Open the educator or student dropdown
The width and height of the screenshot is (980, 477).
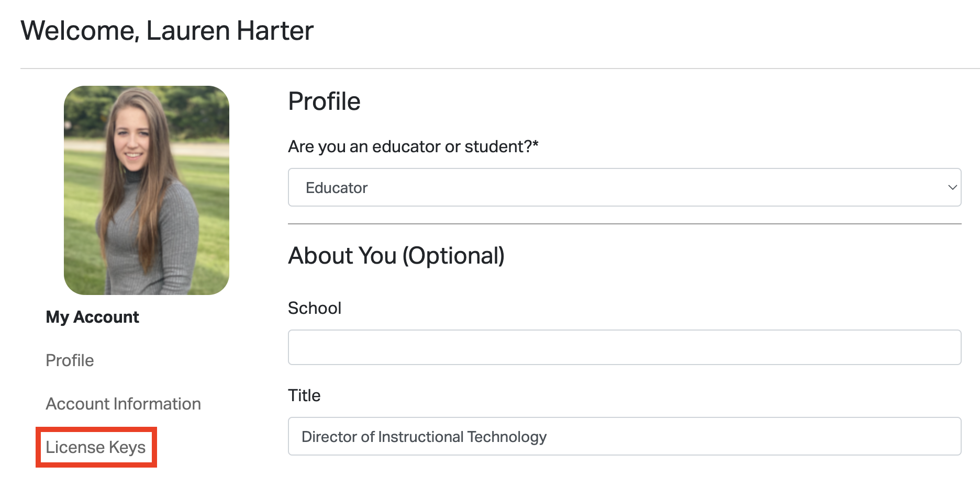(x=624, y=187)
